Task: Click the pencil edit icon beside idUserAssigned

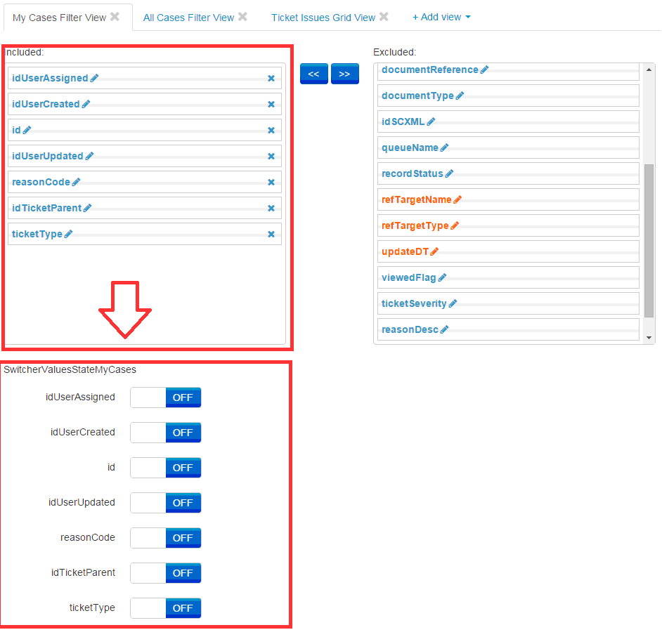Action: (x=94, y=78)
